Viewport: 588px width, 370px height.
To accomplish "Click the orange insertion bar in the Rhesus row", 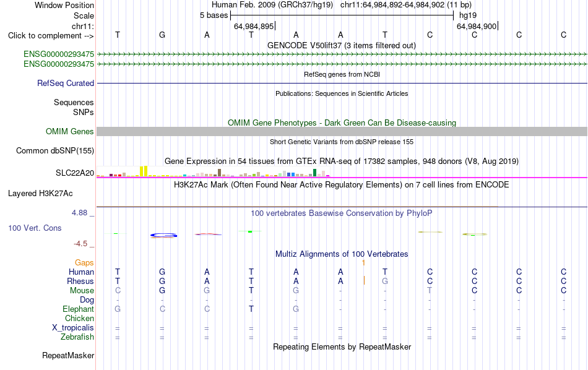I will 364,280.
